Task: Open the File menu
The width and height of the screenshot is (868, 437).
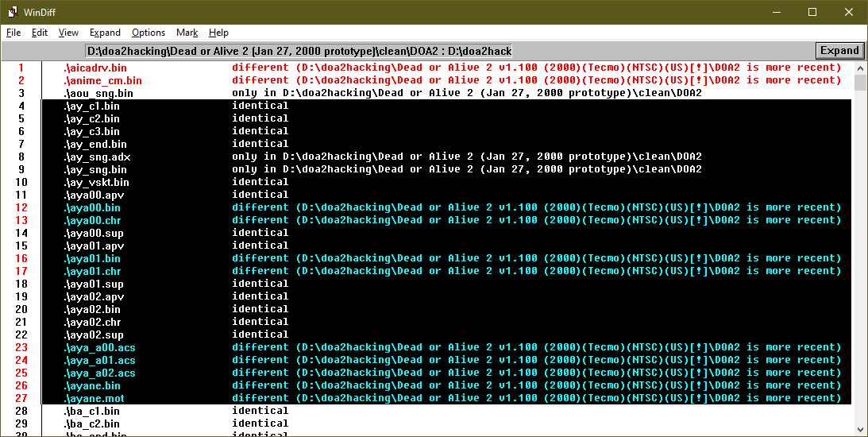Action: point(14,33)
